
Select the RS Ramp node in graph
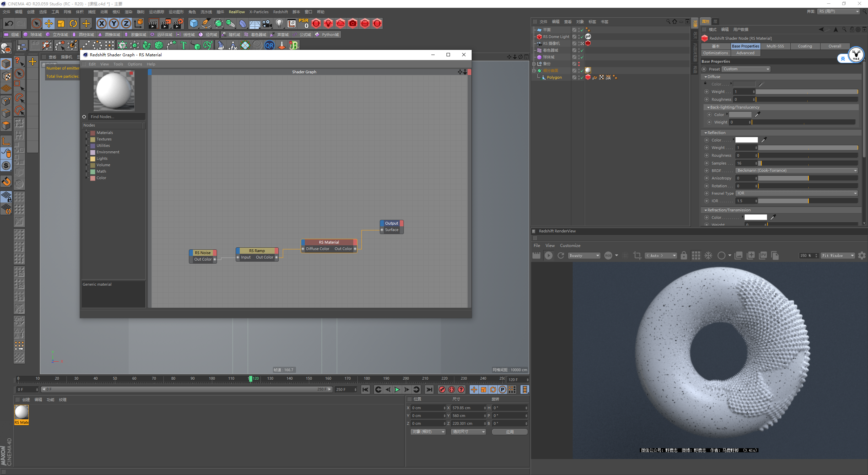[x=257, y=251]
